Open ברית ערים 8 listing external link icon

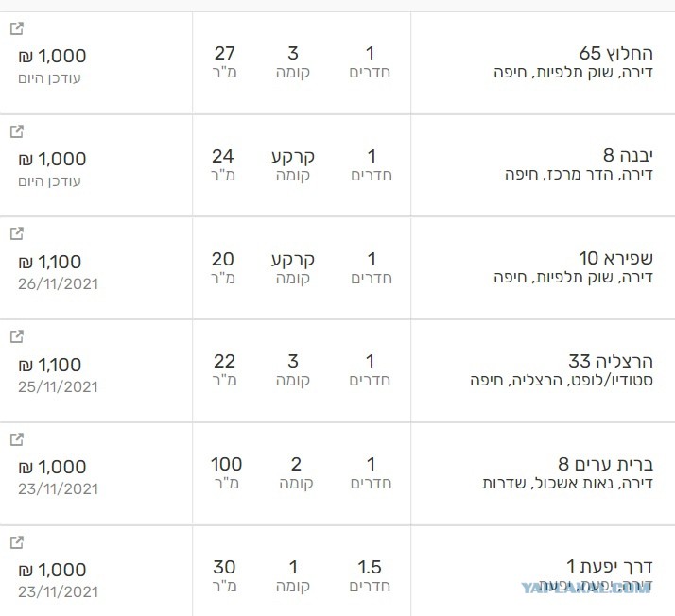click(16, 439)
